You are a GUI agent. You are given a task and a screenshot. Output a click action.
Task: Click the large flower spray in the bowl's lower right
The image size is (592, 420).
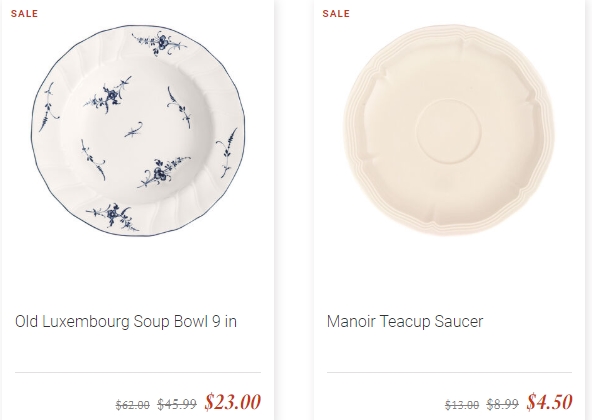(x=164, y=172)
